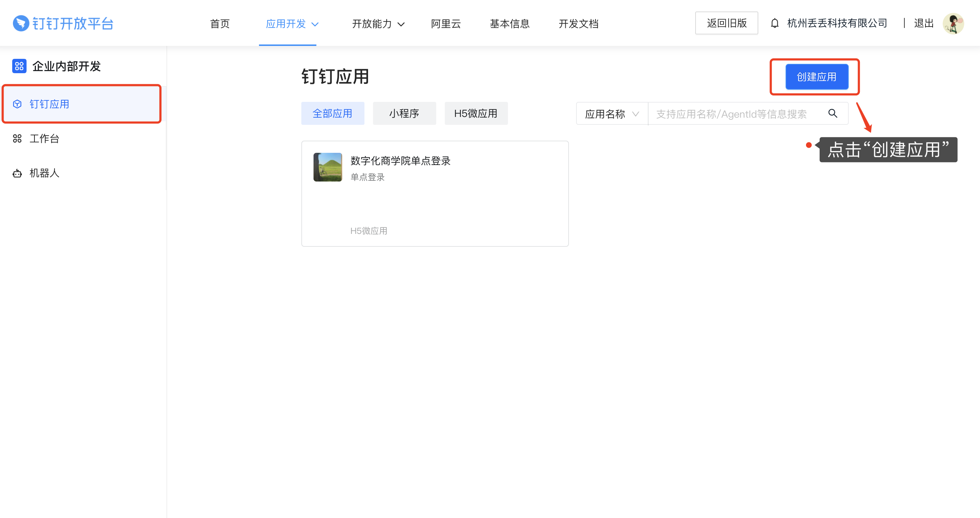Click the 创建应用 button
980x518 pixels.
(817, 77)
